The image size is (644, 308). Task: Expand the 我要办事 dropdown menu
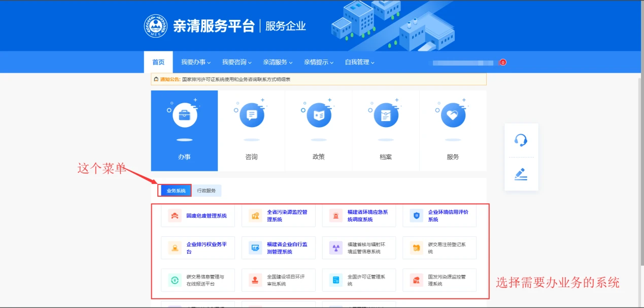point(196,63)
